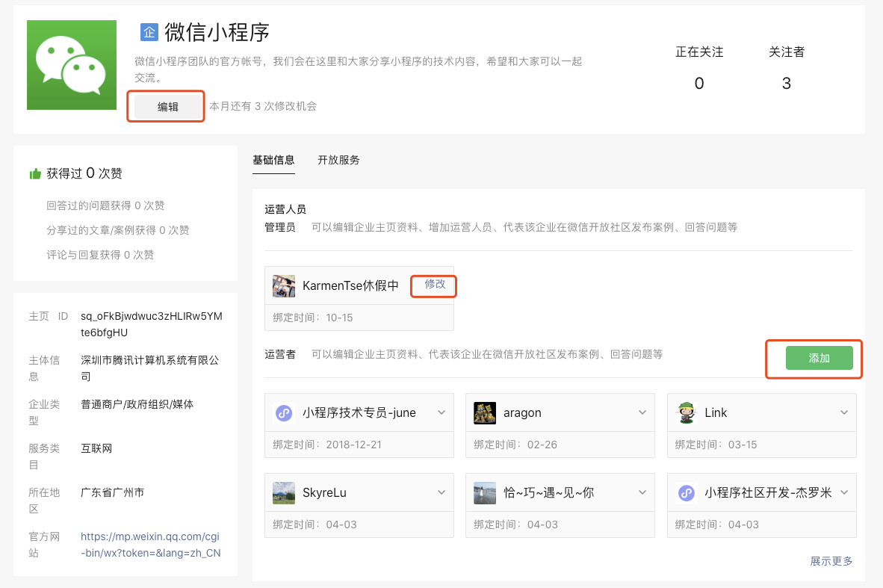Click SkyreLu's avatar image

(x=284, y=493)
